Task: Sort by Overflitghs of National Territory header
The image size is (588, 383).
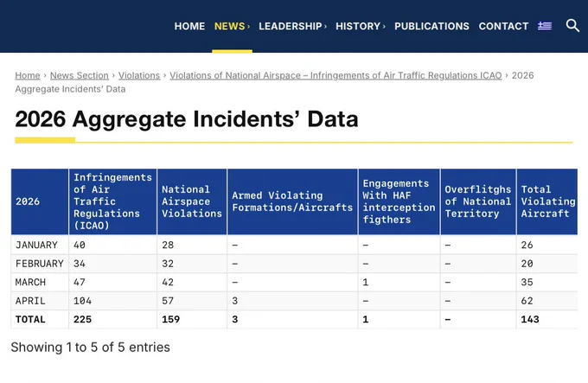Action: coord(478,201)
